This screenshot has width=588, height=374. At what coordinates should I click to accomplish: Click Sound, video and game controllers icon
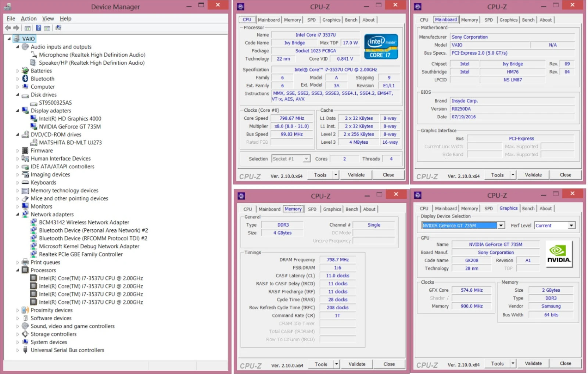pos(25,326)
